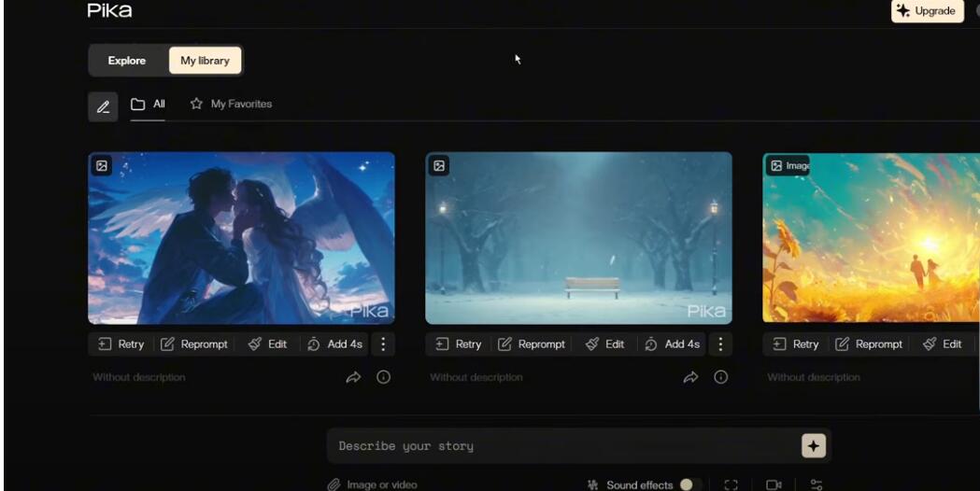This screenshot has width=980, height=491.
Task: Click the pencil edit icon beside All
Action: (103, 105)
